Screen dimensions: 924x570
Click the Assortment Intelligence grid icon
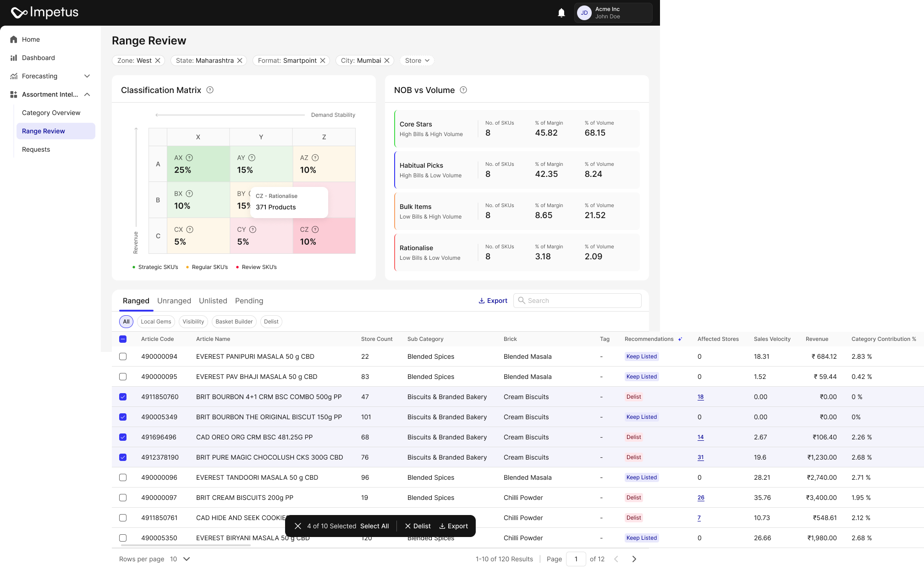[x=14, y=94]
